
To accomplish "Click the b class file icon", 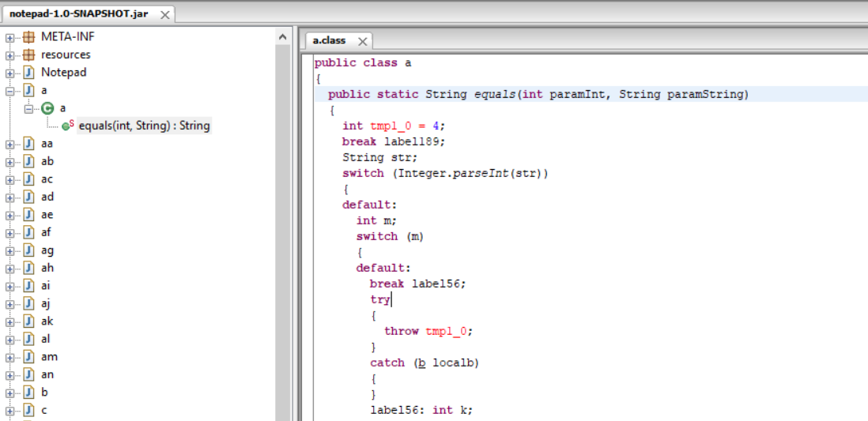I will [x=28, y=393].
